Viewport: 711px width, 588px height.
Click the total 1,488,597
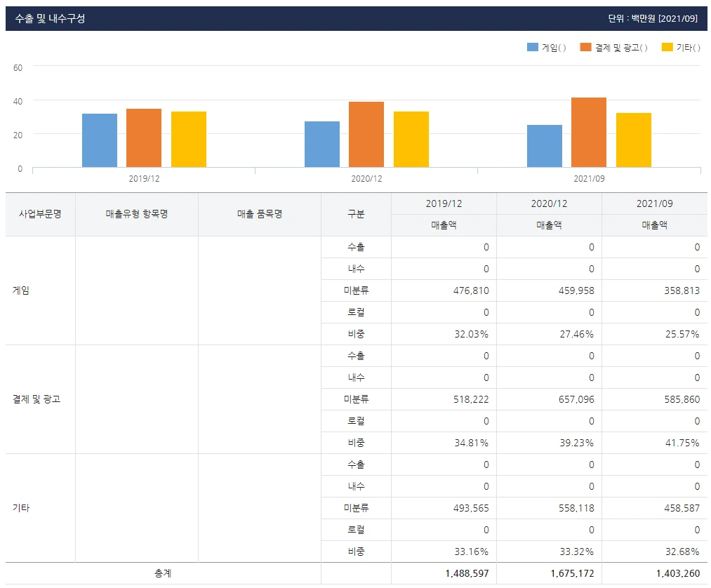[467, 573]
